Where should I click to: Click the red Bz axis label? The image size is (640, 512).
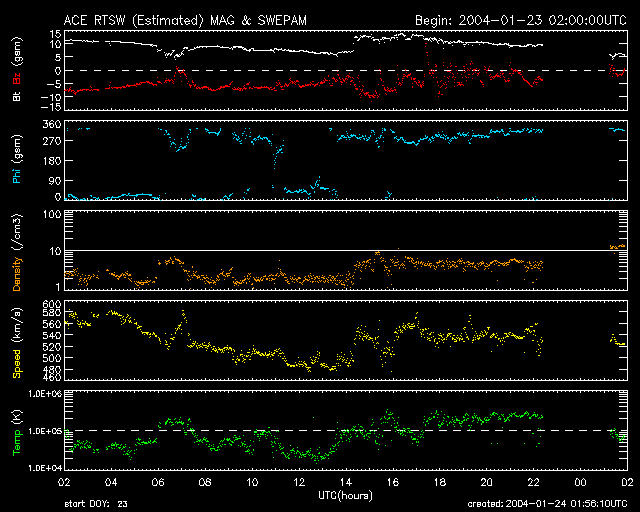17,78
